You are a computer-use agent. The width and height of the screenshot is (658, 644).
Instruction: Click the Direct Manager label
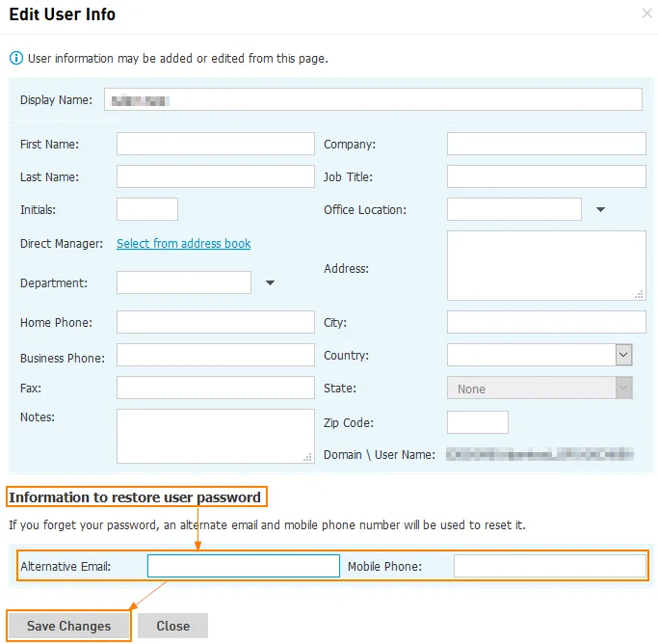[x=62, y=244]
